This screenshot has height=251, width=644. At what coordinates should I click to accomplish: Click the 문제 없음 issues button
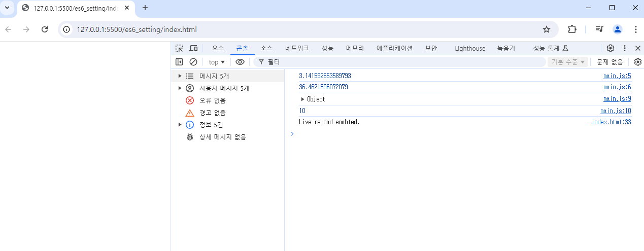(x=610, y=62)
